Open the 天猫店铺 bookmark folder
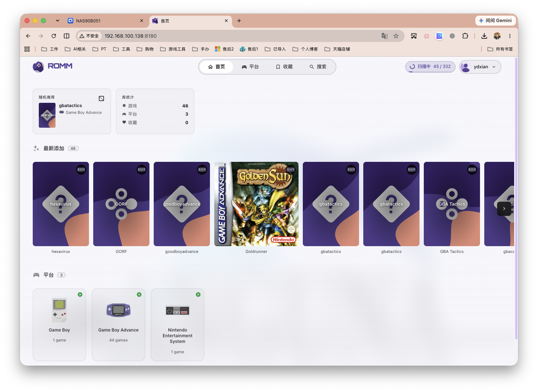The image size is (538, 392). 337,49
